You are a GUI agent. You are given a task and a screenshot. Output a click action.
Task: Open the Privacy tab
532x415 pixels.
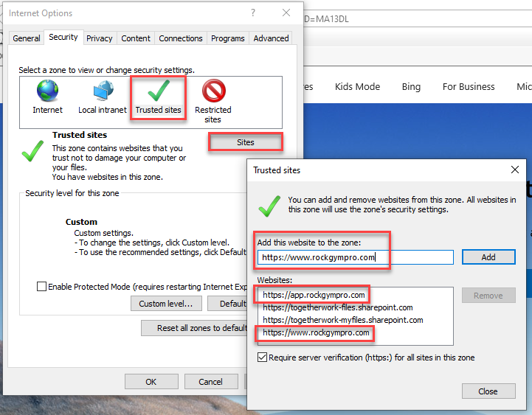point(100,38)
